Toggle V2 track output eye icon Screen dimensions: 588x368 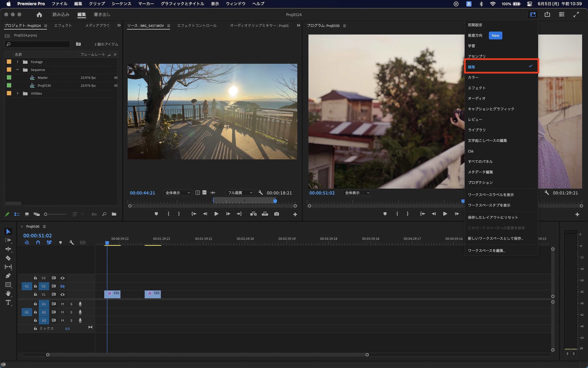pos(62,286)
